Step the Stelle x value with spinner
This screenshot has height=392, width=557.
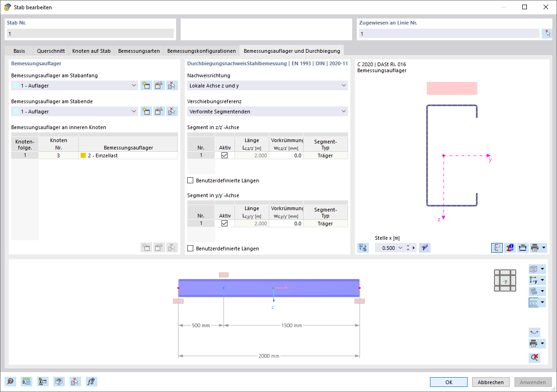coord(408,248)
